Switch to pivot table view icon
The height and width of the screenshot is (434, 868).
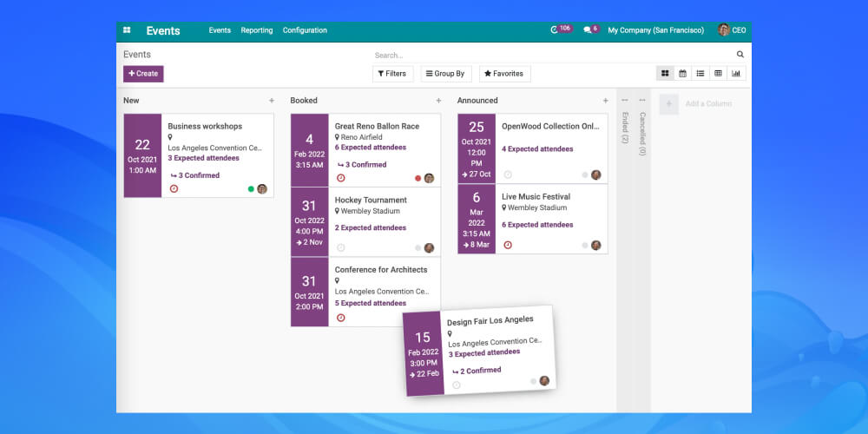coord(718,73)
